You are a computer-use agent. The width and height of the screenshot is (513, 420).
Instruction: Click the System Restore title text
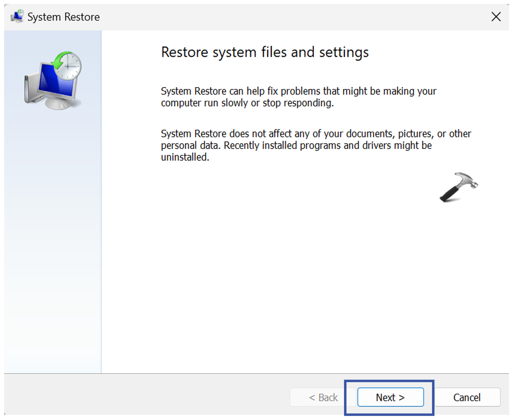63,17
